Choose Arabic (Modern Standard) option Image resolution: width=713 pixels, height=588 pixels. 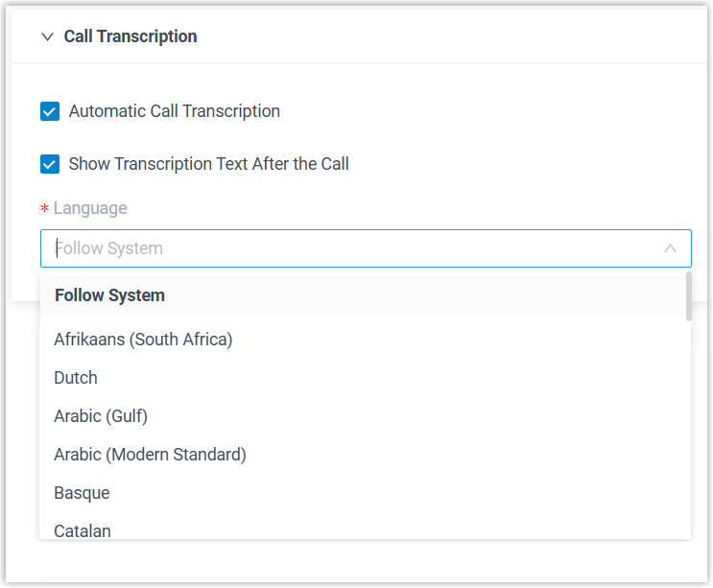[150, 455]
